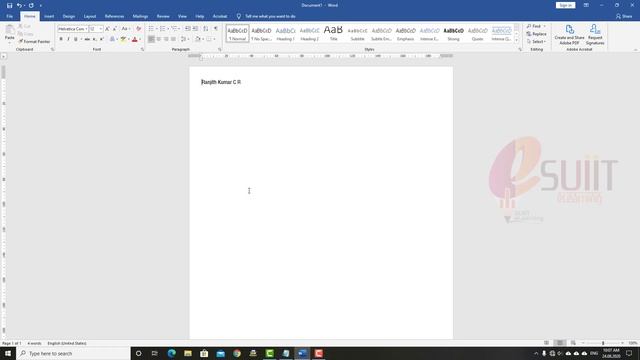This screenshot has width=640, height=360.
Task: Apply the yellow text highlight color
Action: tap(123, 39)
